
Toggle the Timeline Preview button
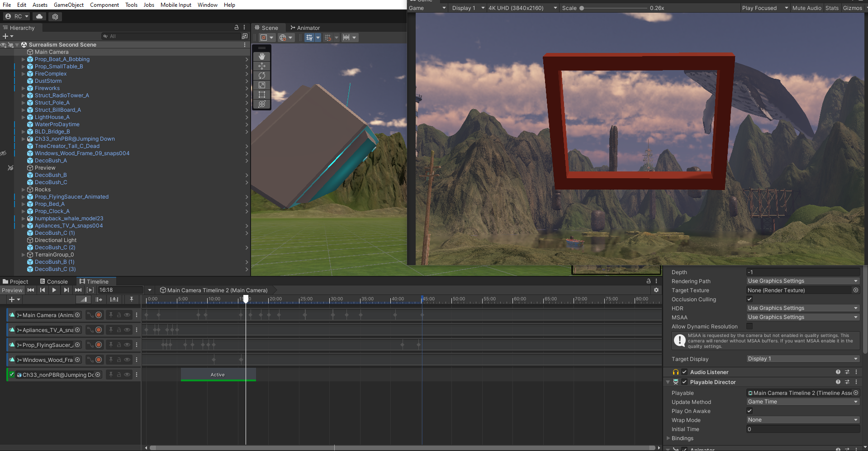[12, 290]
